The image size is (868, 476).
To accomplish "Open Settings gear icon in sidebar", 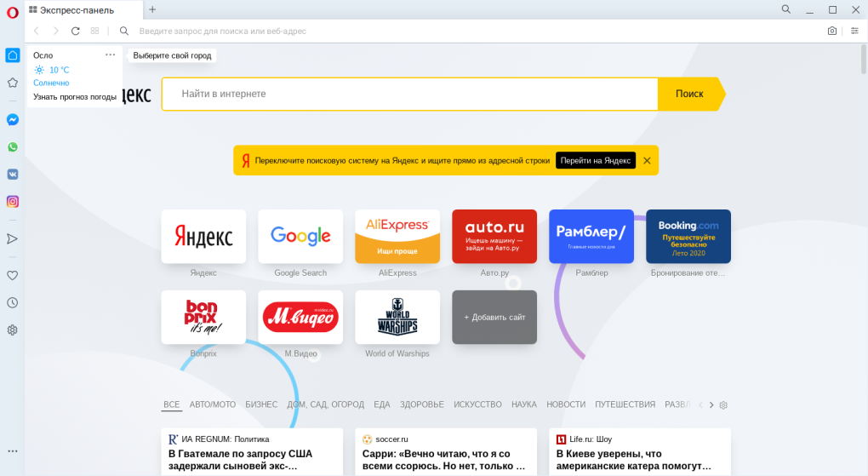I will click(12, 330).
